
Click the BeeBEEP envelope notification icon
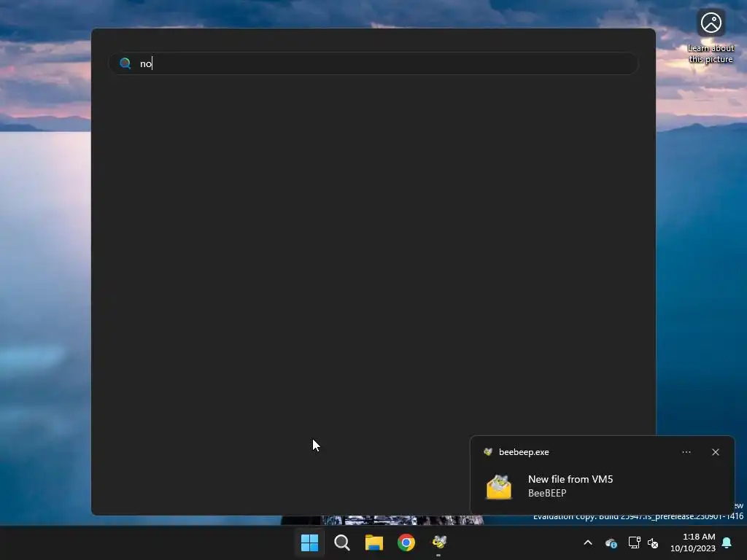[x=499, y=486]
